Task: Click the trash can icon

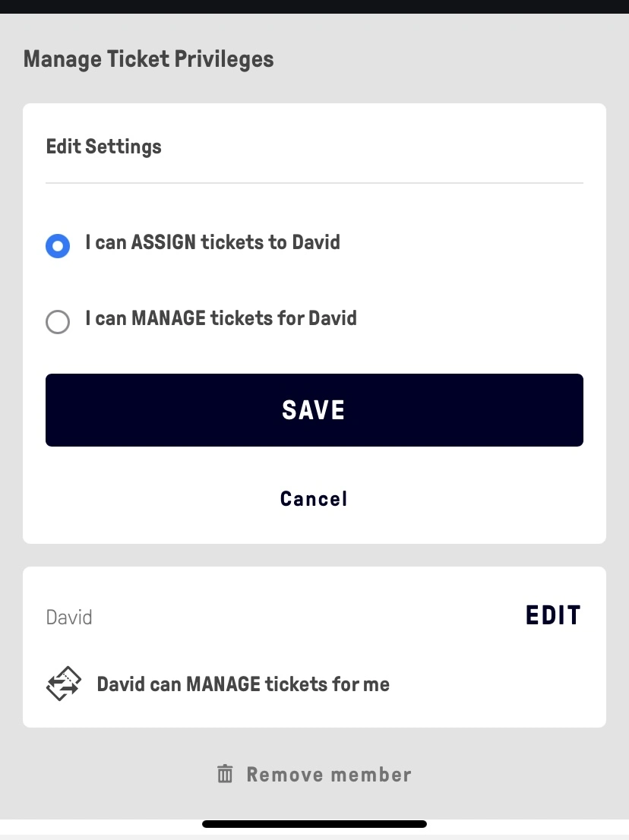Action: (225, 775)
